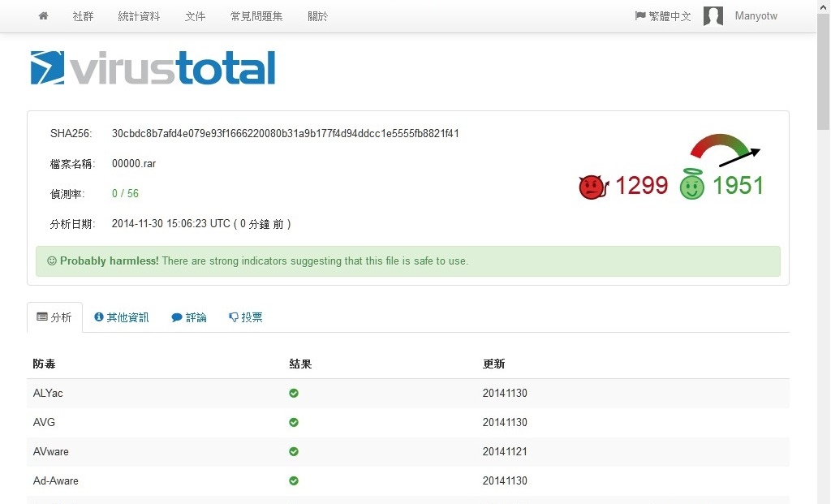Click AVware update date 20141121
Screen dimensions: 831x504
pyautogui.click(x=505, y=451)
